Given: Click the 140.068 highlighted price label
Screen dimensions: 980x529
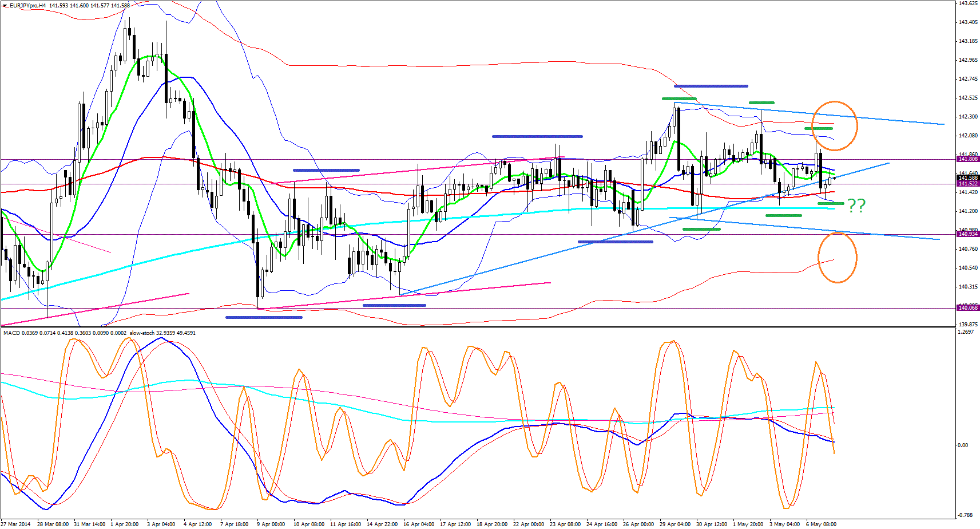Looking at the screenshot, I should (968, 308).
